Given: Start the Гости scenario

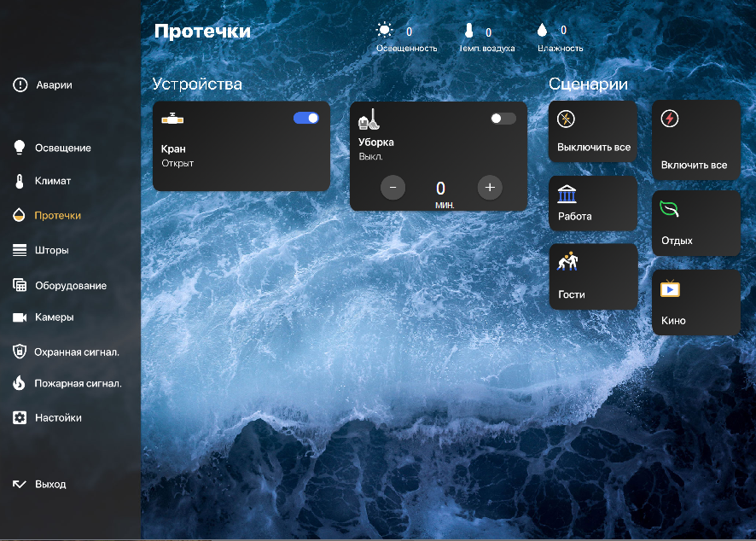Looking at the screenshot, I should tap(593, 276).
